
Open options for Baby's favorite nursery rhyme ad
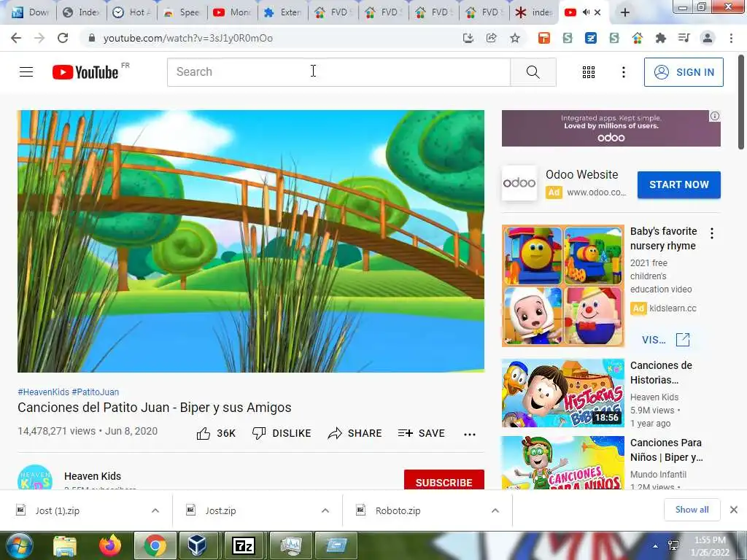(712, 233)
